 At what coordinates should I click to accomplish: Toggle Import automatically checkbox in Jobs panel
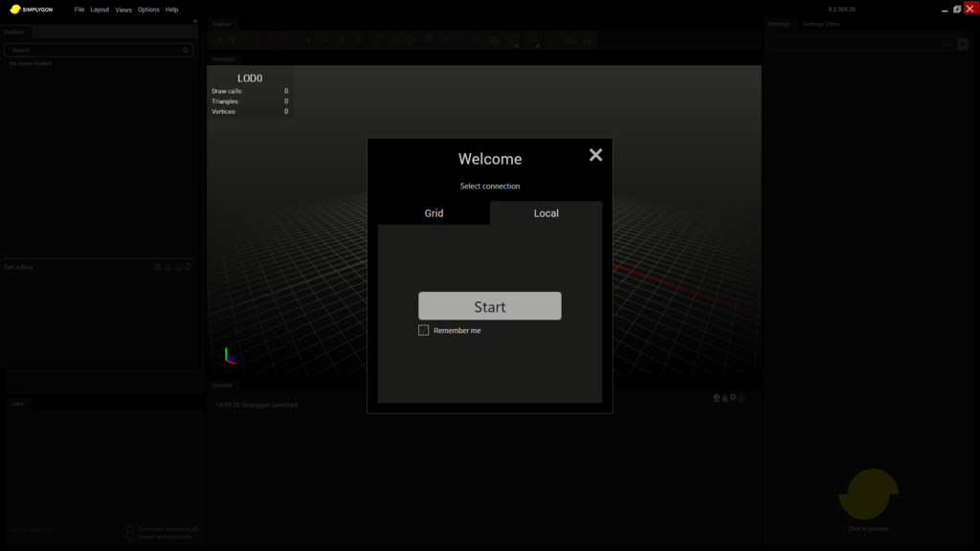point(130,537)
